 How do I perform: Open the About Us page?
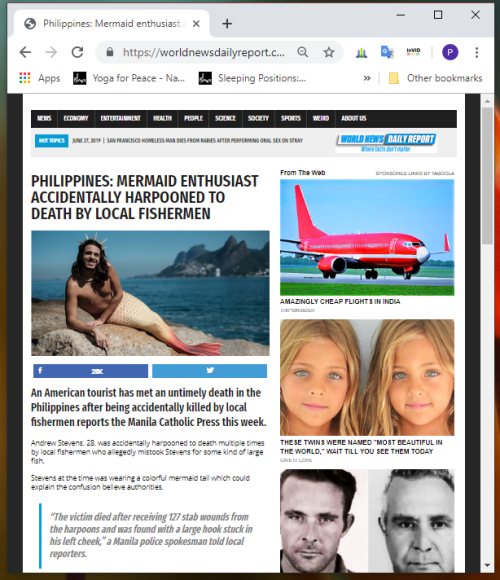(354, 118)
